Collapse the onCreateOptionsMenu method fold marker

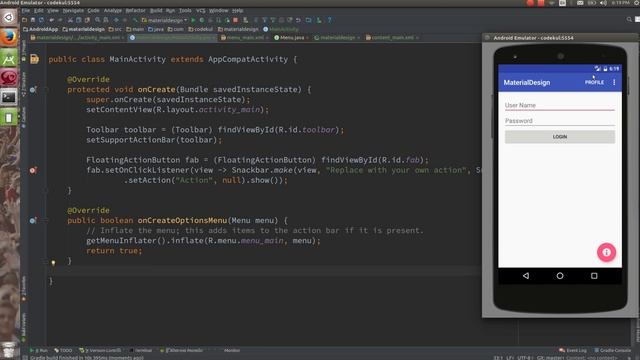click(x=46, y=220)
